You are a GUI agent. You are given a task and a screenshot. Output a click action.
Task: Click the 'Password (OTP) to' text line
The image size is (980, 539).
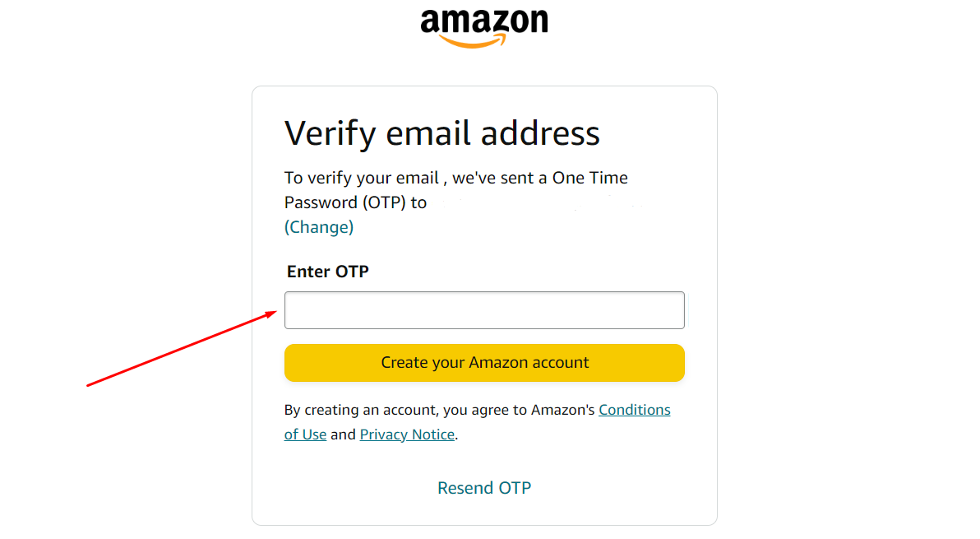coord(355,202)
